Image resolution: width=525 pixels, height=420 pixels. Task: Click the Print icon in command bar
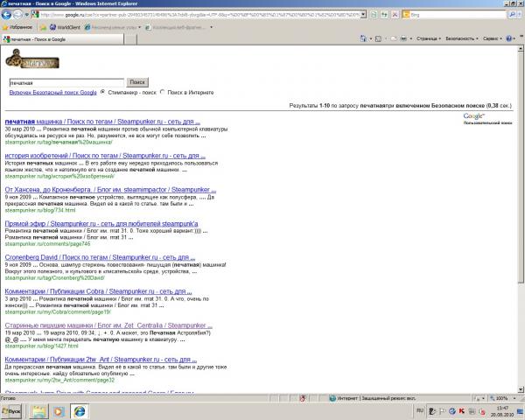click(x=403, y=38)
